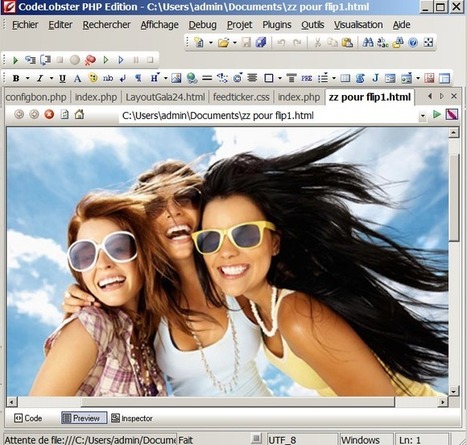Open the Bold tag dropdown arrow
The image size is (467, 445).
[28, 79]
